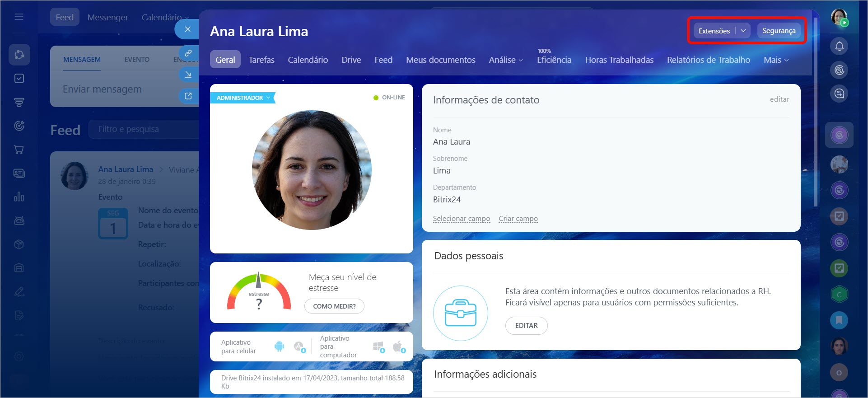Click the tasks checkmark icon in left sidebar

tap(19, 79)
